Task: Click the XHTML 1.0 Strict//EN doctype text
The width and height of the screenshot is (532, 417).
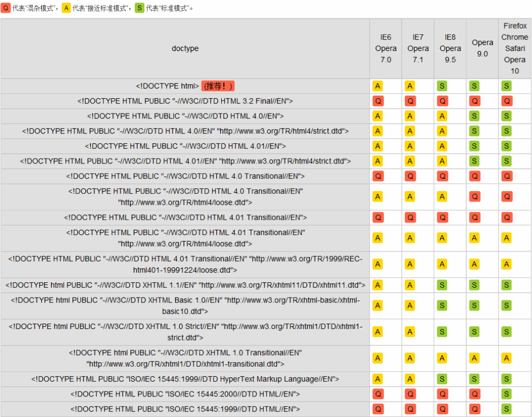Action: coord(185,332)
